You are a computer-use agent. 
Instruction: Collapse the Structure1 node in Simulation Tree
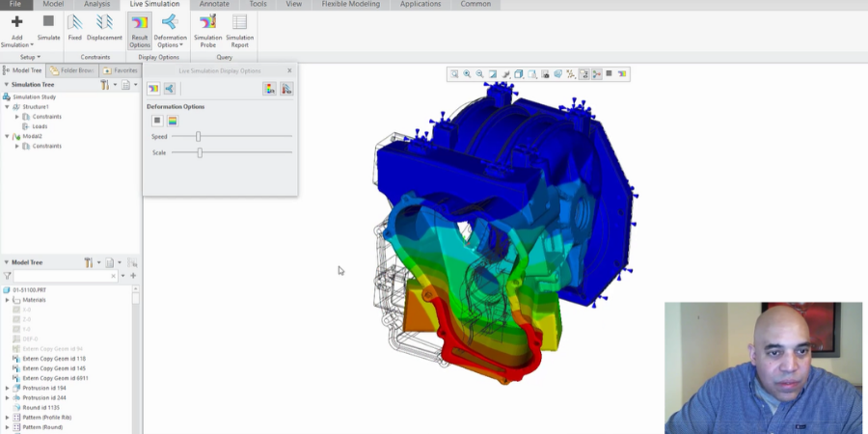(8, 107)
